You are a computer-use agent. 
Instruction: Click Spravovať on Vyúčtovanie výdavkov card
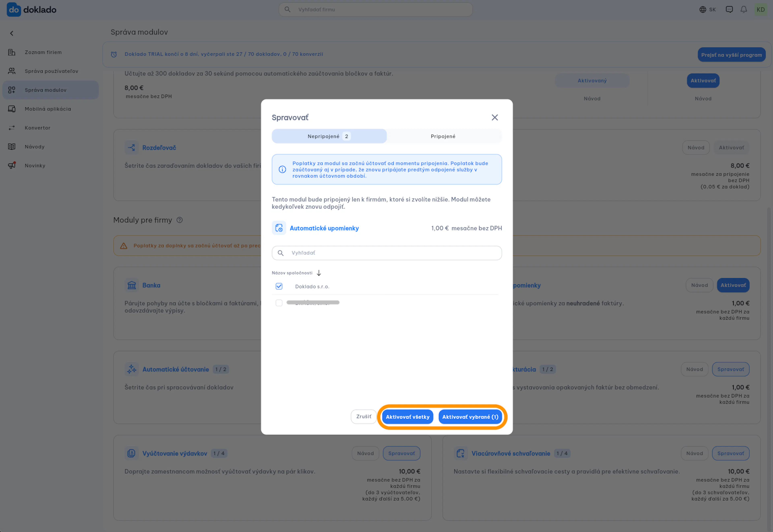pos(401,453)
